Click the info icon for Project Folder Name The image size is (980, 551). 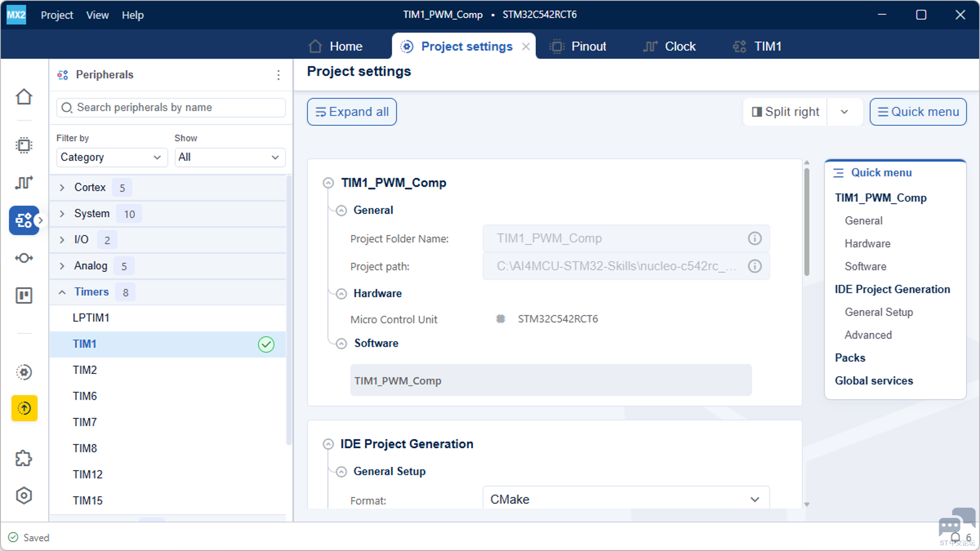pos(755,239)
